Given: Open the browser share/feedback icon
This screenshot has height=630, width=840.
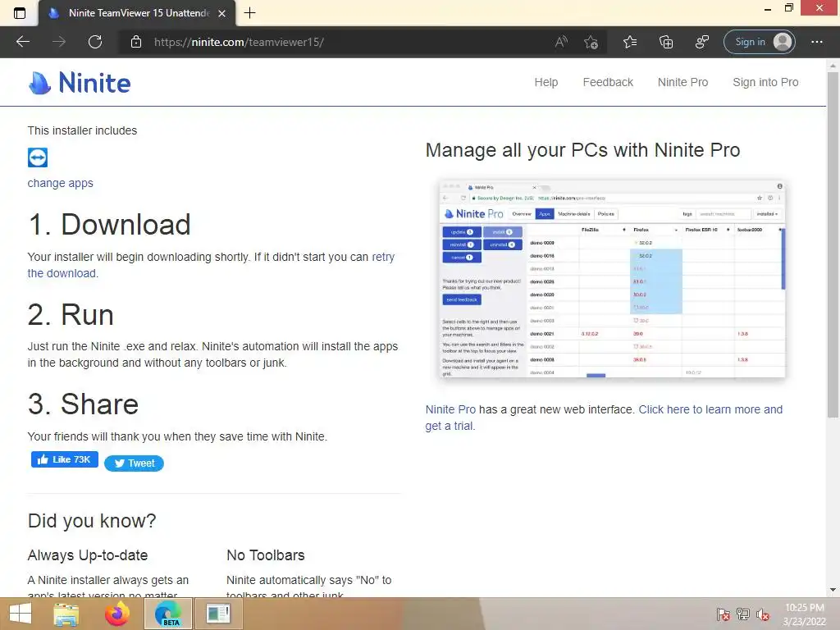Looking at the screenshot, I should coord(702,42).
